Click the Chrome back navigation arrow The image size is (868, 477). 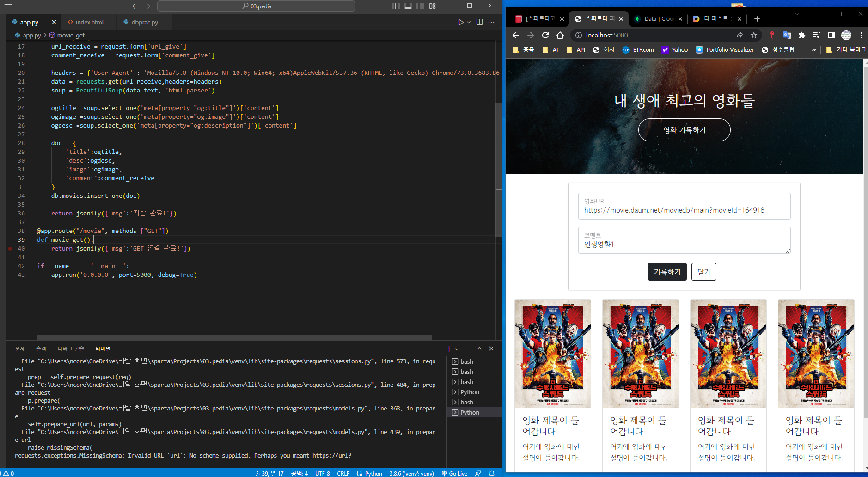click(x=516, y=35)
